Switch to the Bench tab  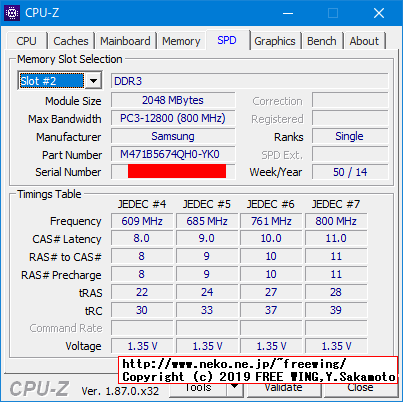[322, 41]
